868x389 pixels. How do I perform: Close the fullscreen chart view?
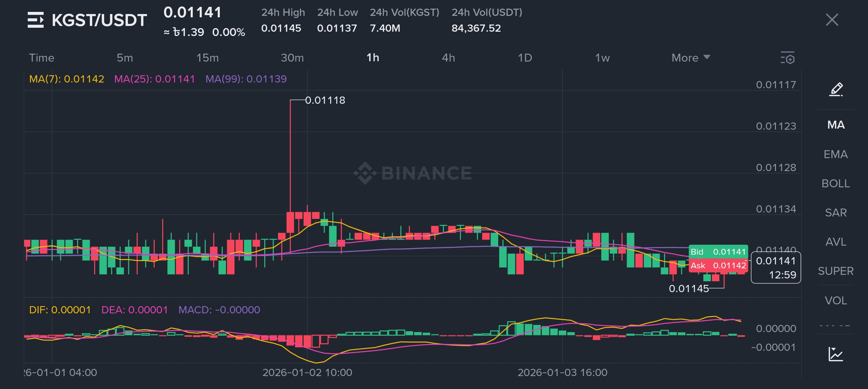pyautogui.click(x=832, y=20)
